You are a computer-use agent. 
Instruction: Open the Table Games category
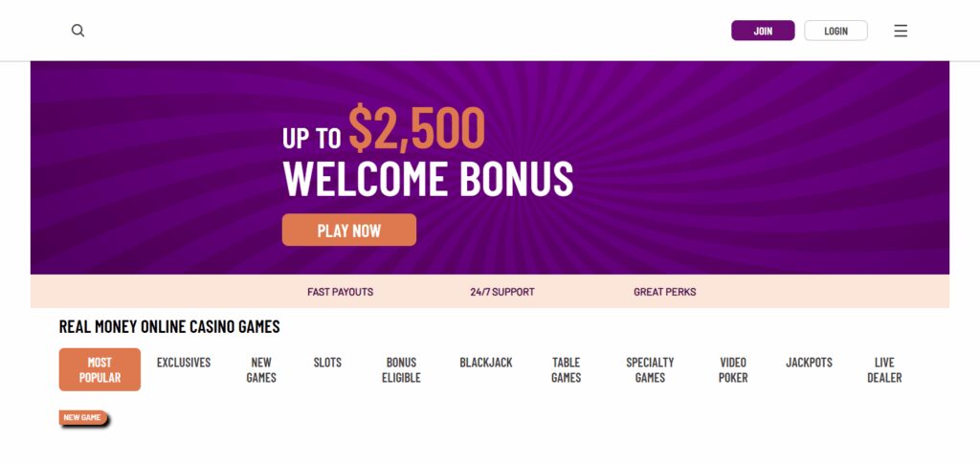[x=567, y=369]
